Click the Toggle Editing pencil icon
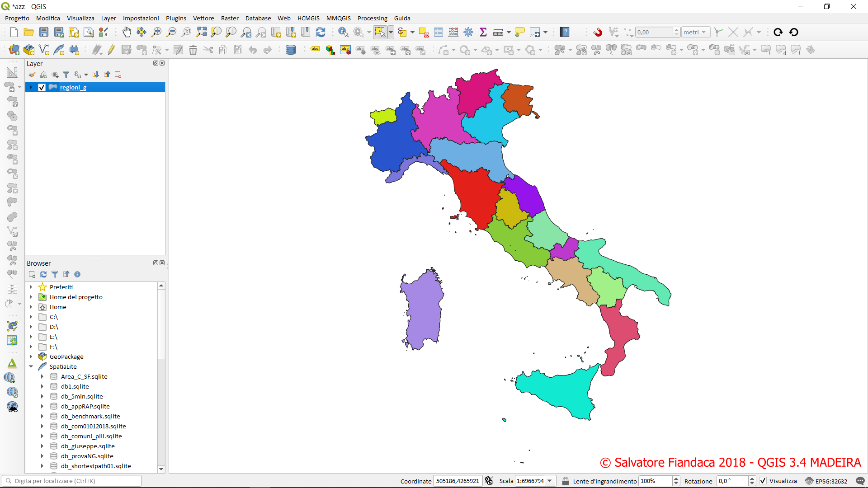This screenshot has width=868, height=488. (111, 50)
